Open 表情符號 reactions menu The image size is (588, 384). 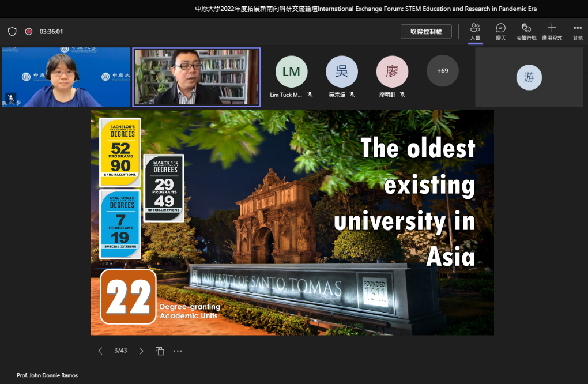point(526,32)
